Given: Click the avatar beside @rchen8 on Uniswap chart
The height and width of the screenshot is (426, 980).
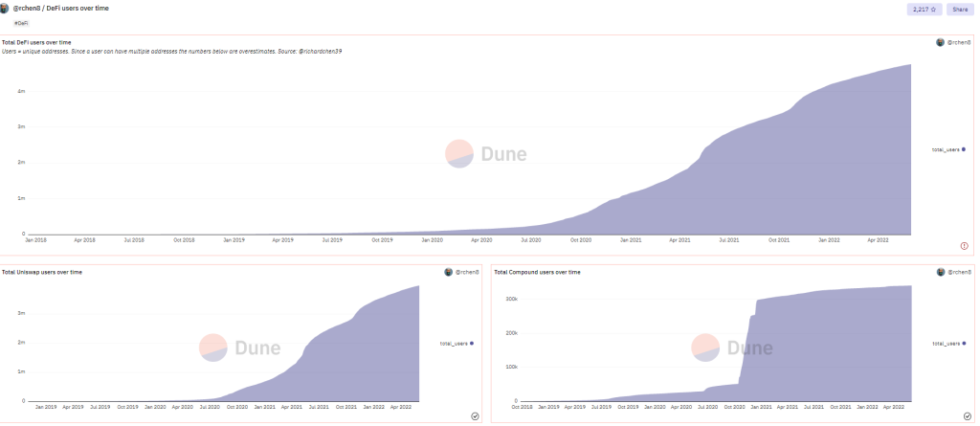Looking at the screenshot, I should click(448, 272).
